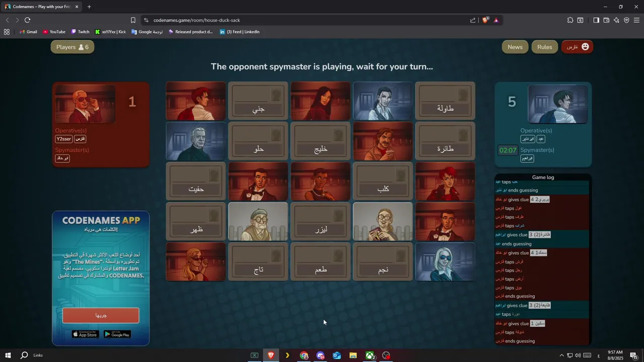The height and width of the screenshot is (362, 644).
Task: Click the blue team agent portrait
Action: [x=557, y=104]
